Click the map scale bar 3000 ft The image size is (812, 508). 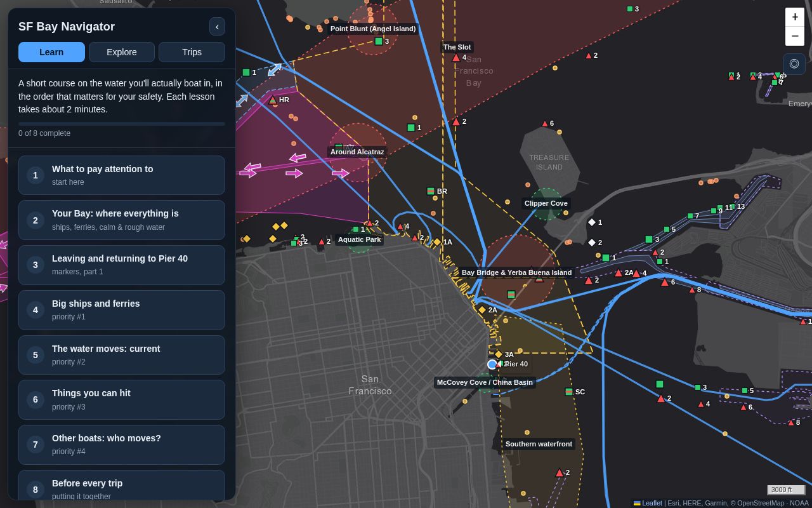coord(786,490)
